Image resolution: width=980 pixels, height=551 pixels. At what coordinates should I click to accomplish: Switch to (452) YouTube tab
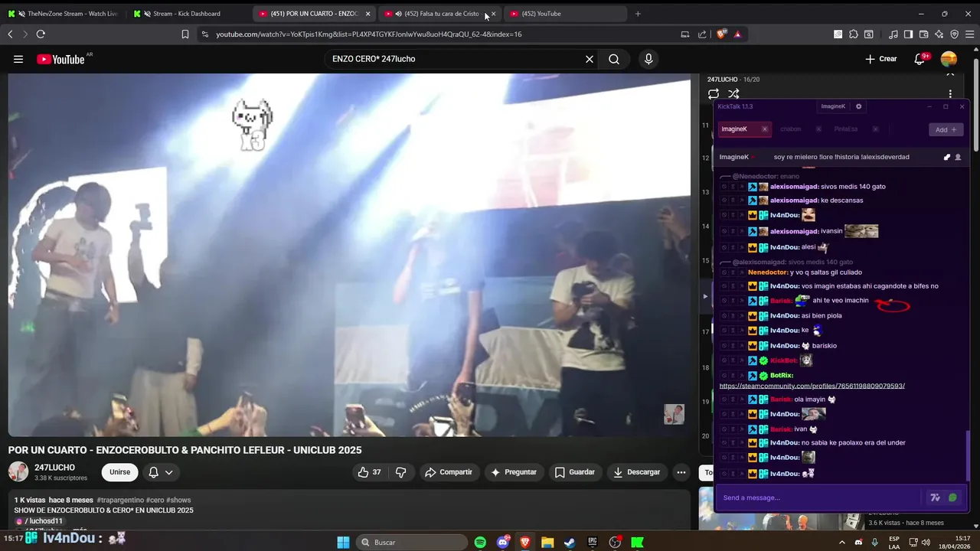point(565,14)
